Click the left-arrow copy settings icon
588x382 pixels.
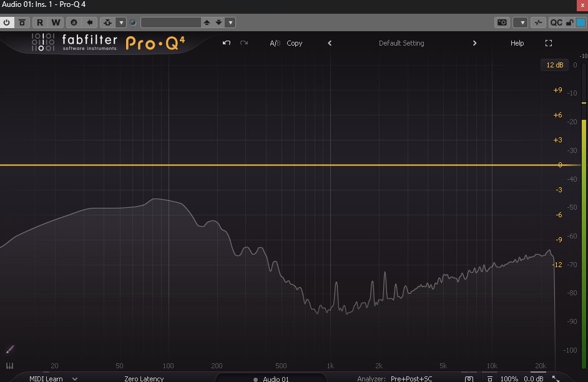click(90, 22)
